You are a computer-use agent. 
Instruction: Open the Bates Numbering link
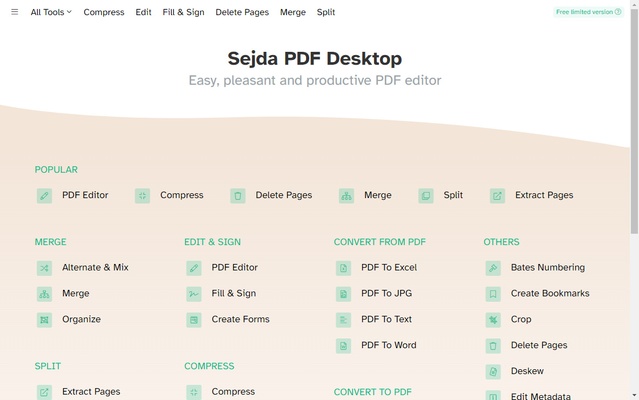click(548, 267)
